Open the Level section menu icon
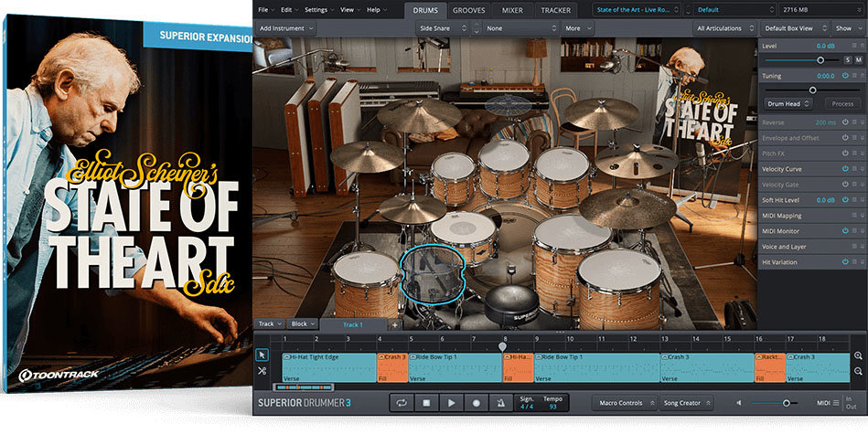Image resolution: width=868 pixels, height=445 pixels. 854,46
